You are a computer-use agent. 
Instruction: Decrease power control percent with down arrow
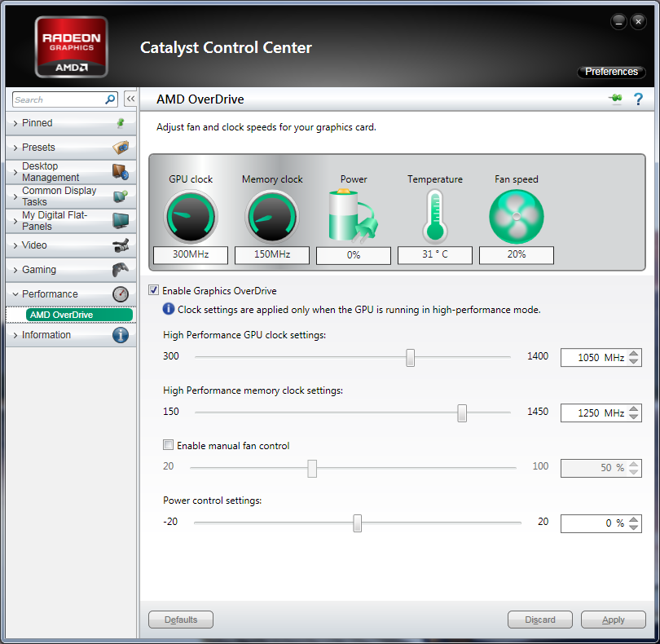pyautogui.click(x=633, y=527)
